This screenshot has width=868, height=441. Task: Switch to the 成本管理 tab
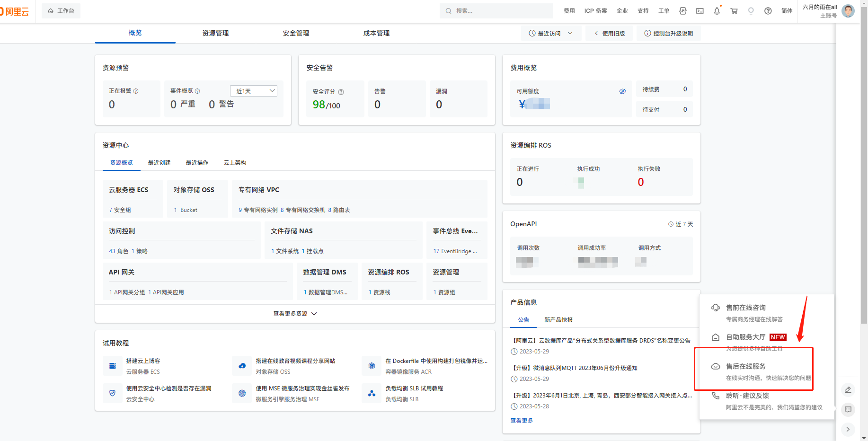377,33
